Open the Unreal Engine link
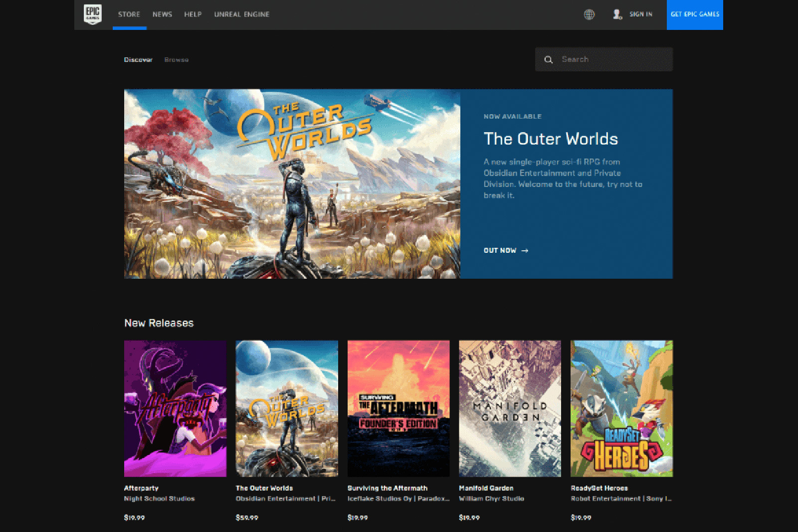Viewport: 798px width, 532px height. [242, 14]
